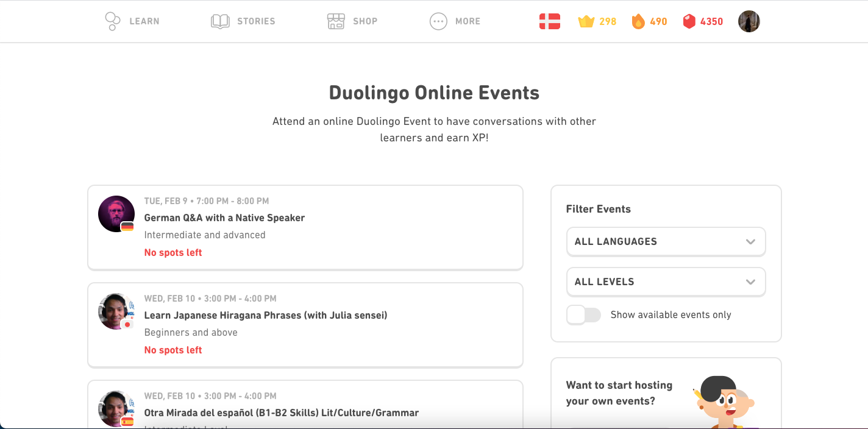
Task: Click 'Show available events only' label
Action: tap(671, 315)
